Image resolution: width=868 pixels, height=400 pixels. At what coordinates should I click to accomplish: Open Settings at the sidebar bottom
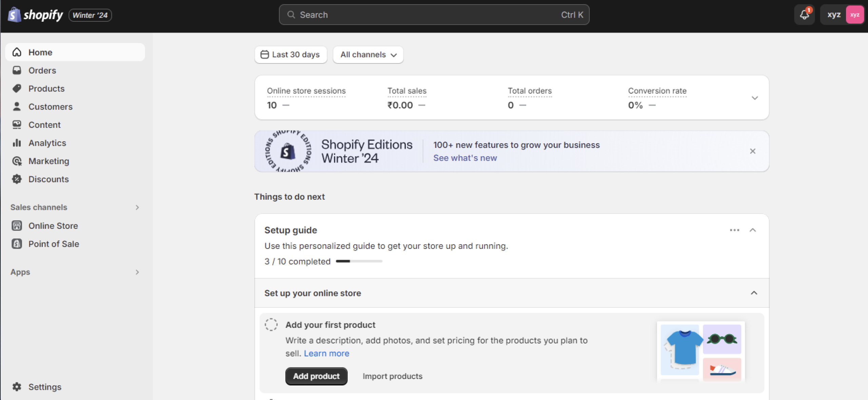click(x=75, y=387)
